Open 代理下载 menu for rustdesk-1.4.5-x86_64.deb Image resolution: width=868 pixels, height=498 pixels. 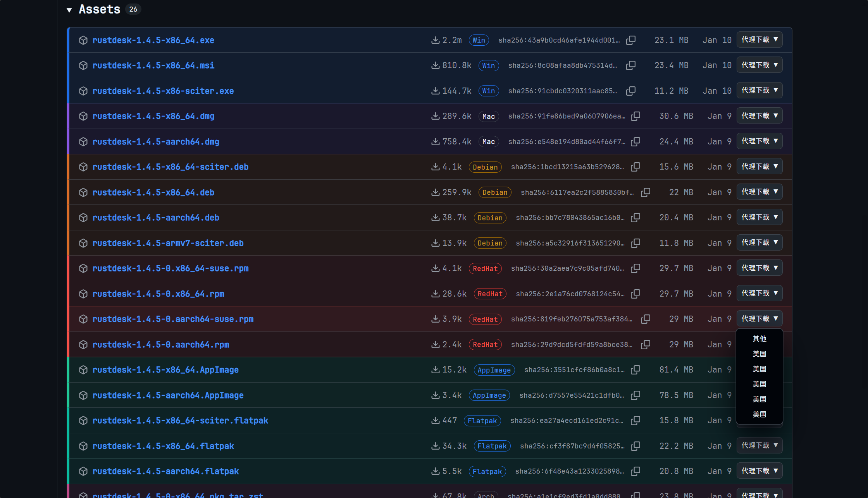point(759,192)
